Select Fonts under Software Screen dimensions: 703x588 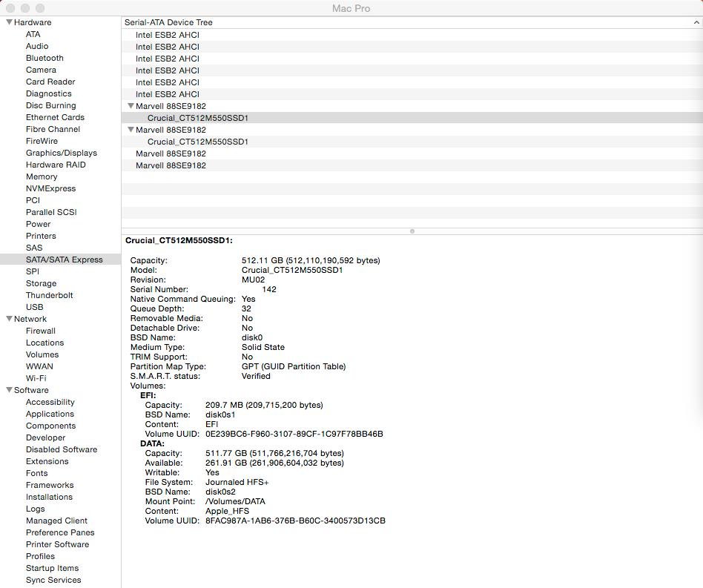[x=37, y=473]
